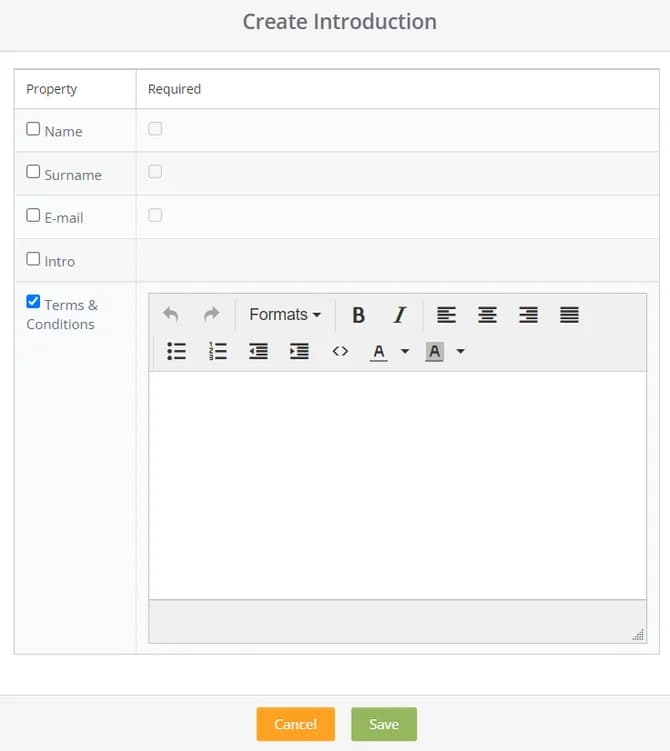The height and width of the screenshot is (751, 670).
Task: Toggle Required checkbox for E-mail row
Action: coord(155,215)
